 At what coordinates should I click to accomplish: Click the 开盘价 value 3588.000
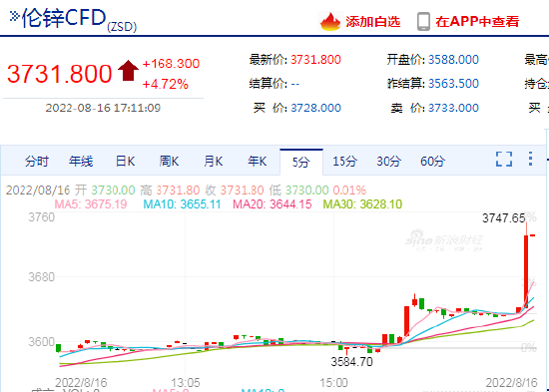(453, 60)
